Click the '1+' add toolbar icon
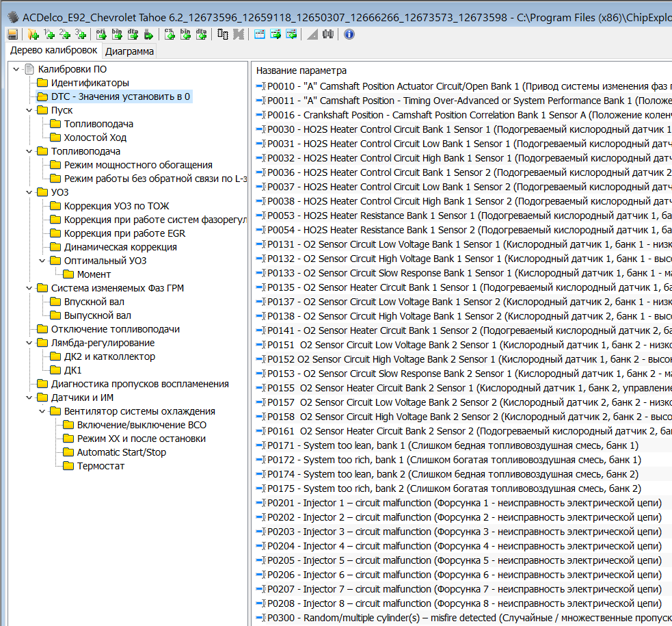Image resolution: width=672 pixels, height=626 pixels. pos(49,34)
